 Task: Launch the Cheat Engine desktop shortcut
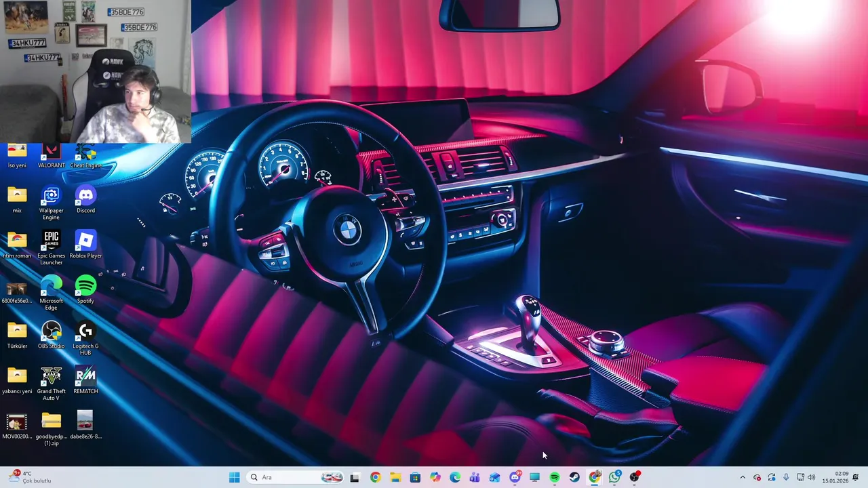click(85, 157)
